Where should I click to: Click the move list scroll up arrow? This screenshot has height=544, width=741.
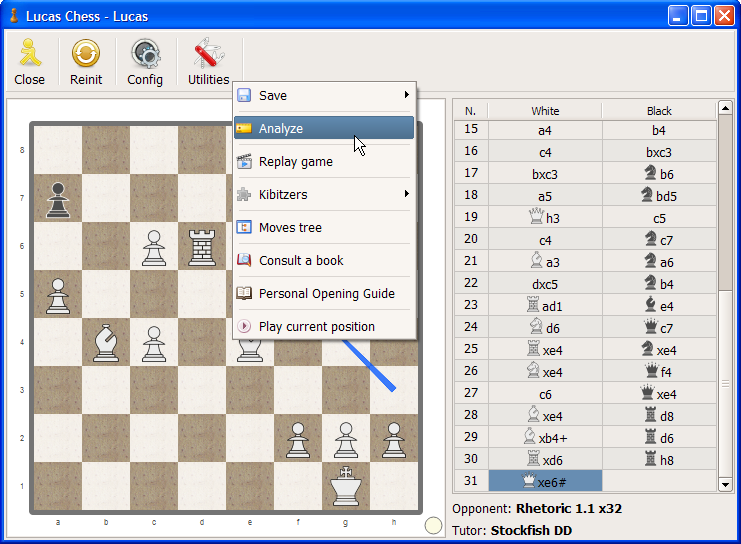(725, 108)
